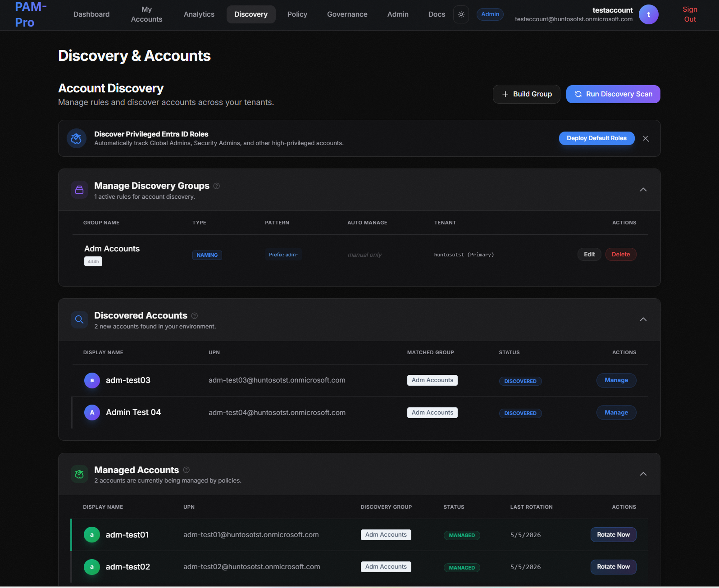Open help tooltip for Manage Discovery Groups
719x588 pixels.
coord(217,186)
